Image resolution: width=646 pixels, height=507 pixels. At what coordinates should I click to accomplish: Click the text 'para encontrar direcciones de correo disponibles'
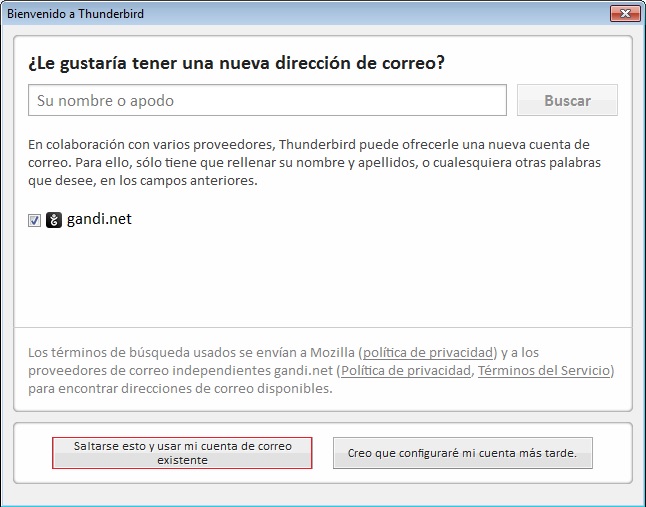(x=180, y=388)
